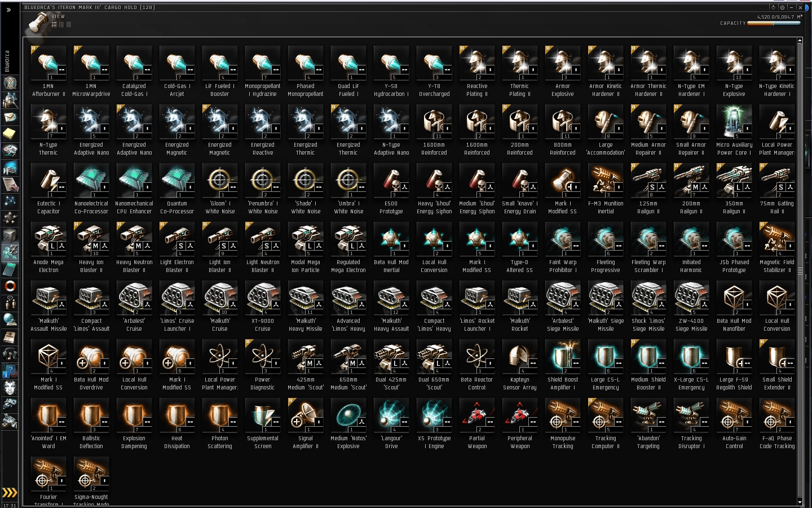Select the 125mm Railgun II turret
The image size is (812, 508).
648,189
